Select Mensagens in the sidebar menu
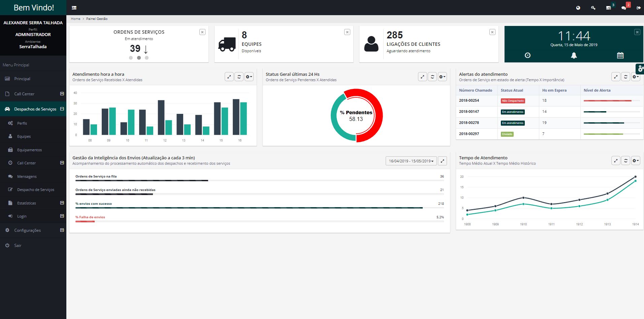Screen dimensions: 644x319 point(27,177)
